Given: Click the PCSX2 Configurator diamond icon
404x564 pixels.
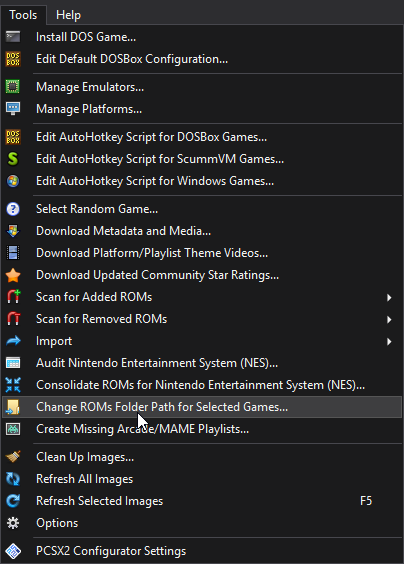Looking at the screenshot, I should 13,551.
